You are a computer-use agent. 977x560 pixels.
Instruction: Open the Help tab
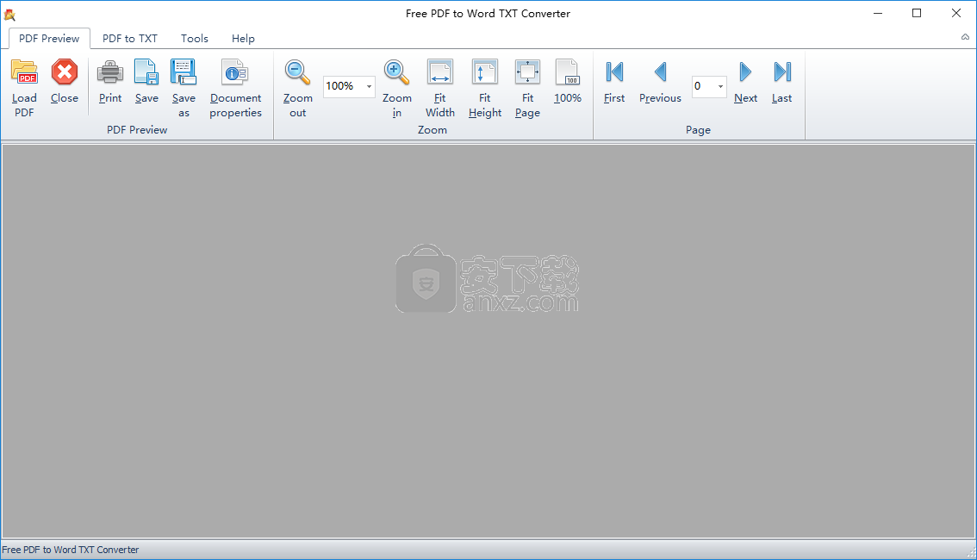pos(243,38)
